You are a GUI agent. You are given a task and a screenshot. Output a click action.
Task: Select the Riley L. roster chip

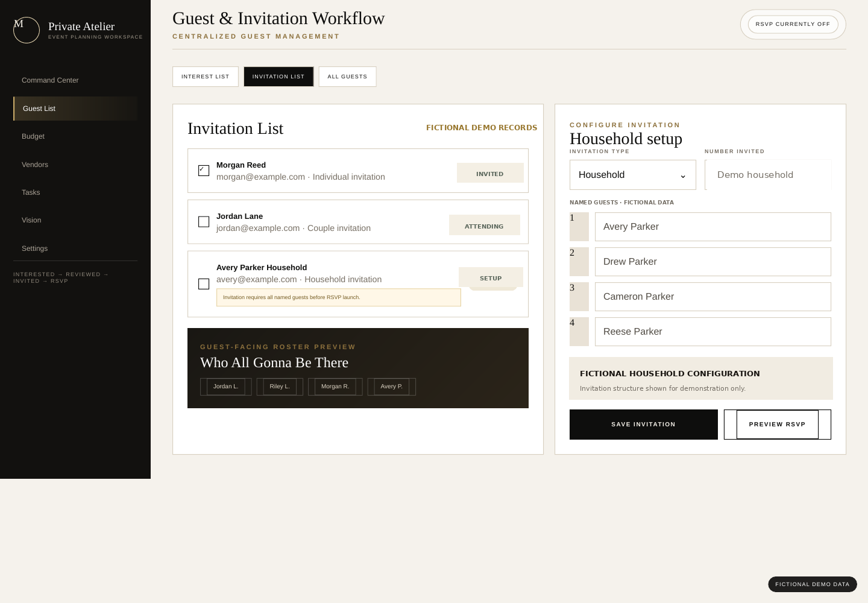coord(280,387)
